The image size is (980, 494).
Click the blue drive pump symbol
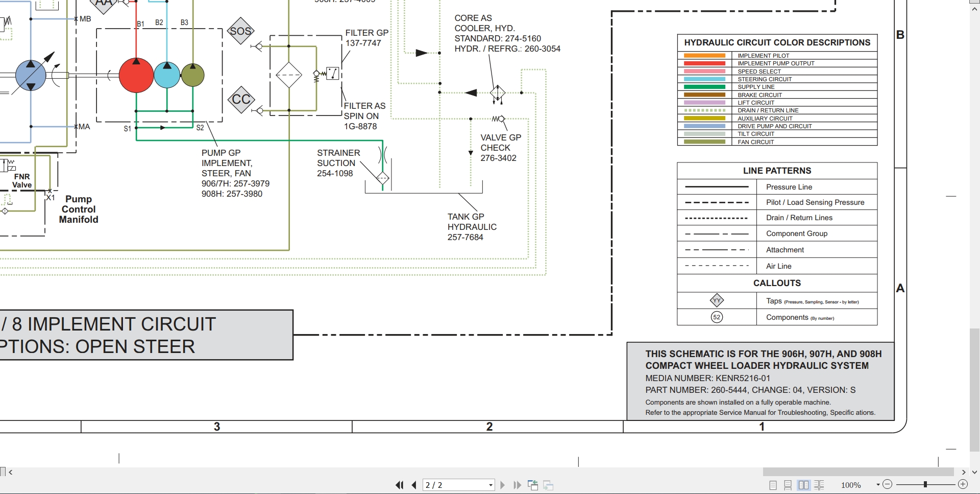(x=31, y=75)
